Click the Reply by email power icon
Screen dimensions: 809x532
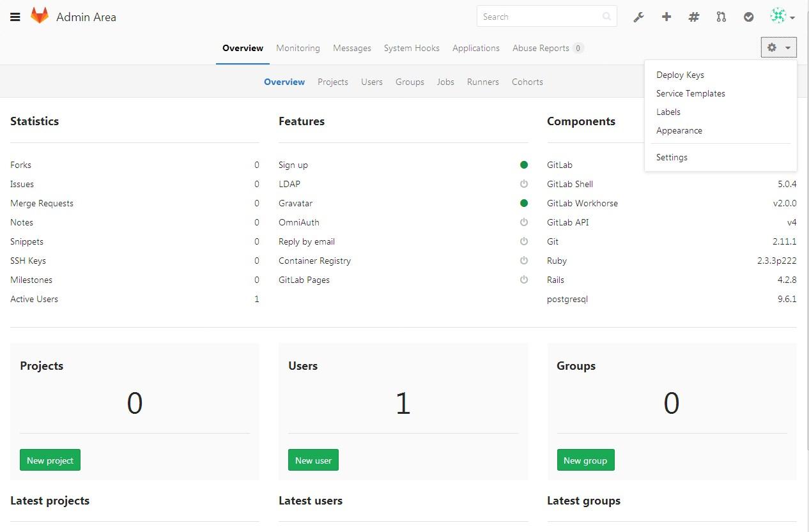pyautogui.click(x=524, y=241)
